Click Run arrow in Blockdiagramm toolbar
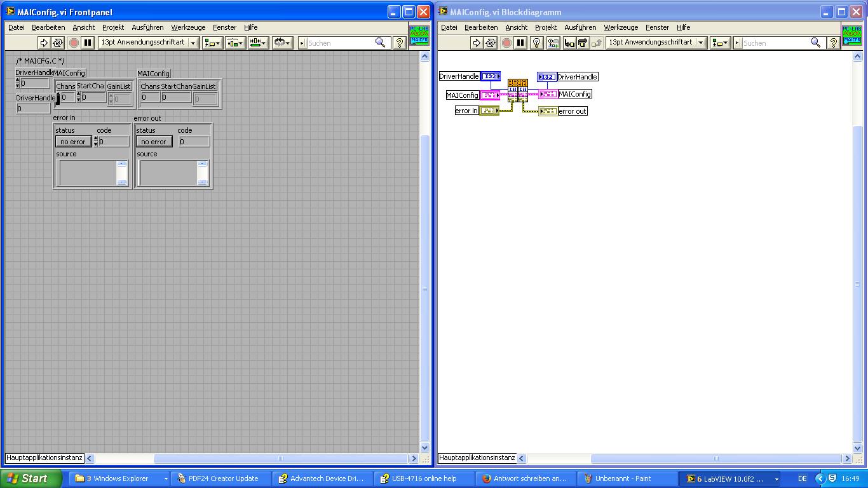Viewport: 868px width, 488px height. coord(477,43)
